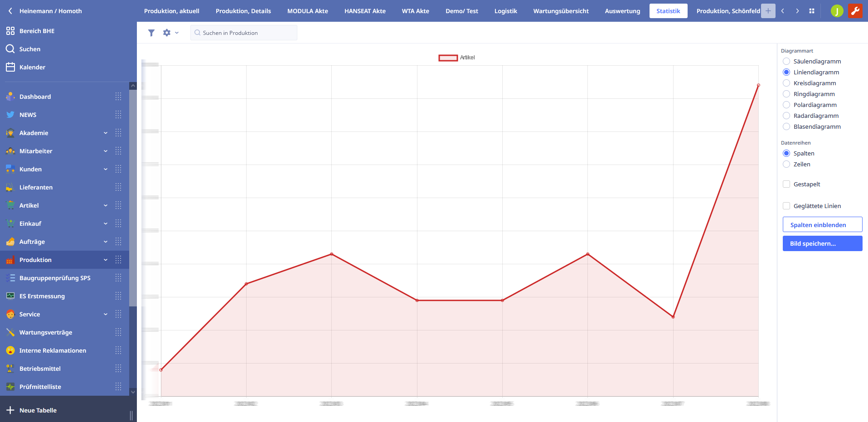Open the gear settings dropdown in toolbar

point(170,33)
